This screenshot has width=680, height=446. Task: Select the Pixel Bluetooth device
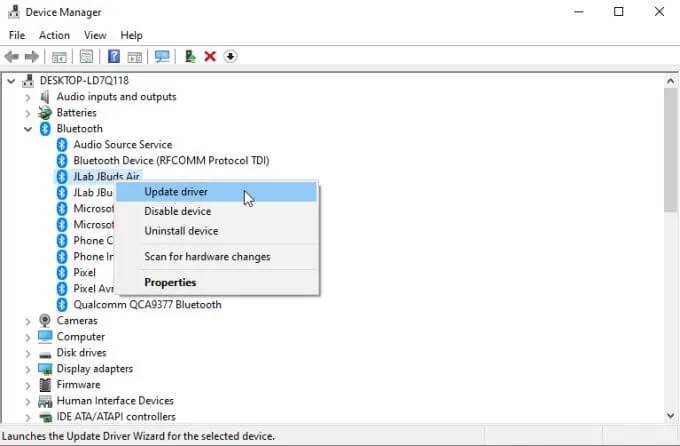[85, 273]
